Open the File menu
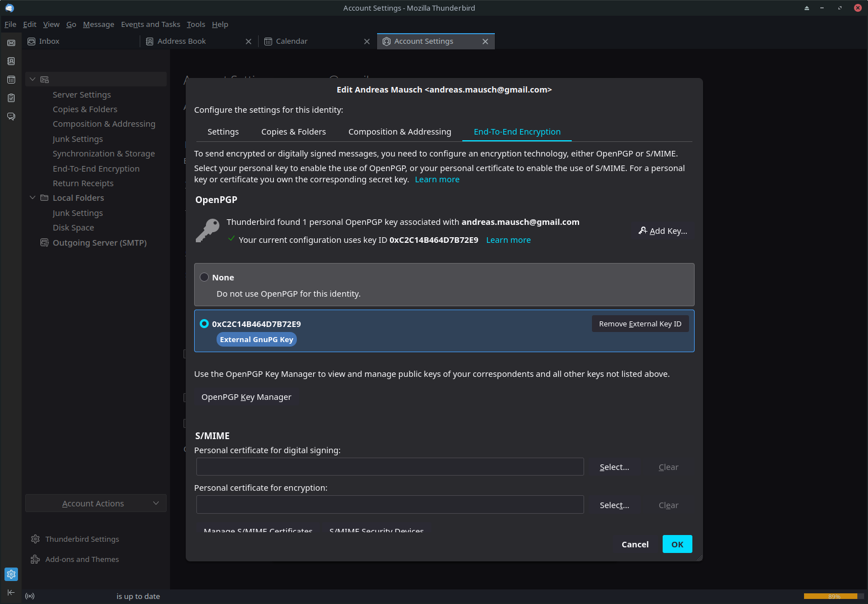Image resolution: width=868 pixels, height=604 pixels. click(10, 24)
